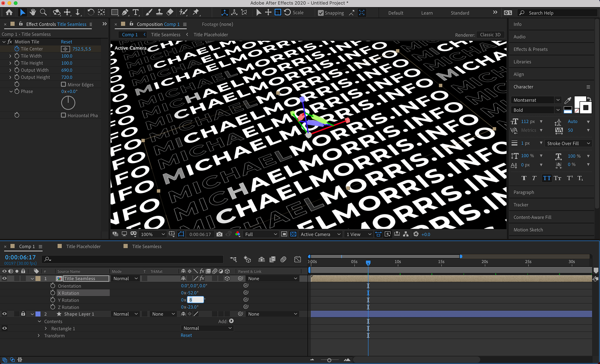Click the snapshot camera icon

(219, 234)
